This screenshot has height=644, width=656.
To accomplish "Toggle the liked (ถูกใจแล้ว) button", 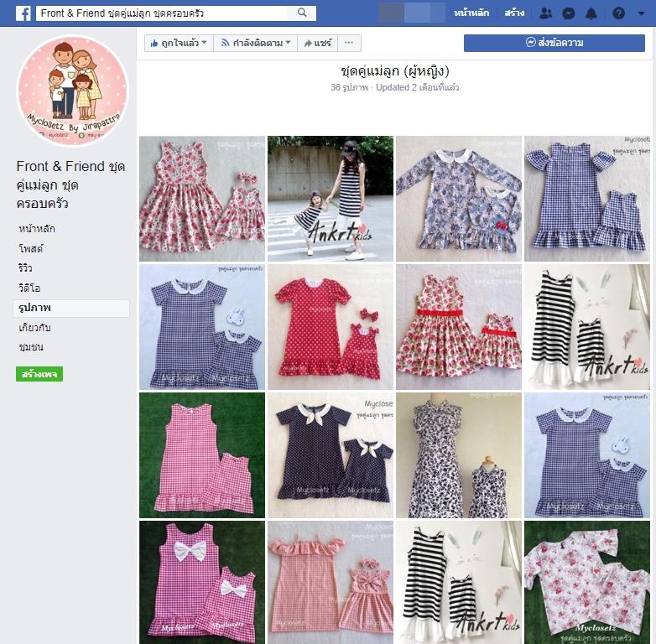I will [178, 43].
